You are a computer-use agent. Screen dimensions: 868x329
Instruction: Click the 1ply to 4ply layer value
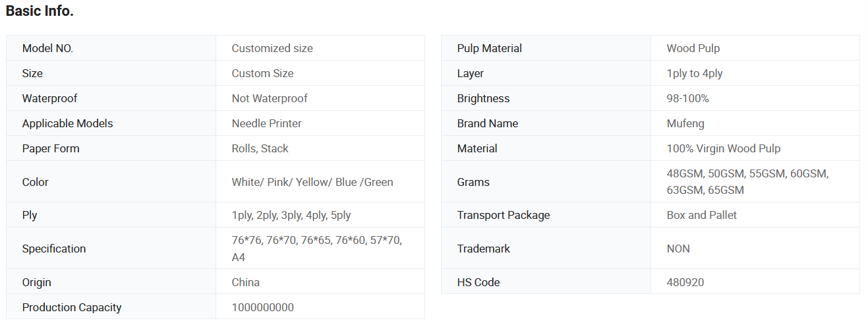(x=694, y=73)
